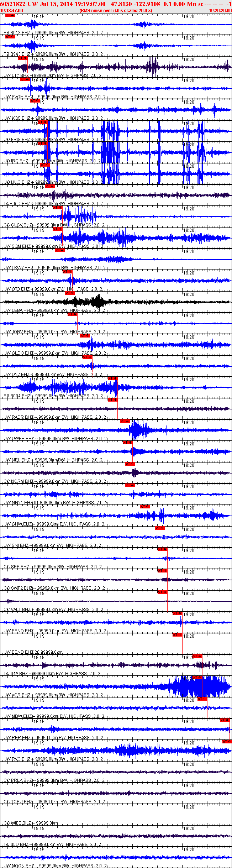Image resolution: width=232 pixels, height=868 pixels.
Task: Click the end time 19:20:20.00 label
Action: [220, 11]
